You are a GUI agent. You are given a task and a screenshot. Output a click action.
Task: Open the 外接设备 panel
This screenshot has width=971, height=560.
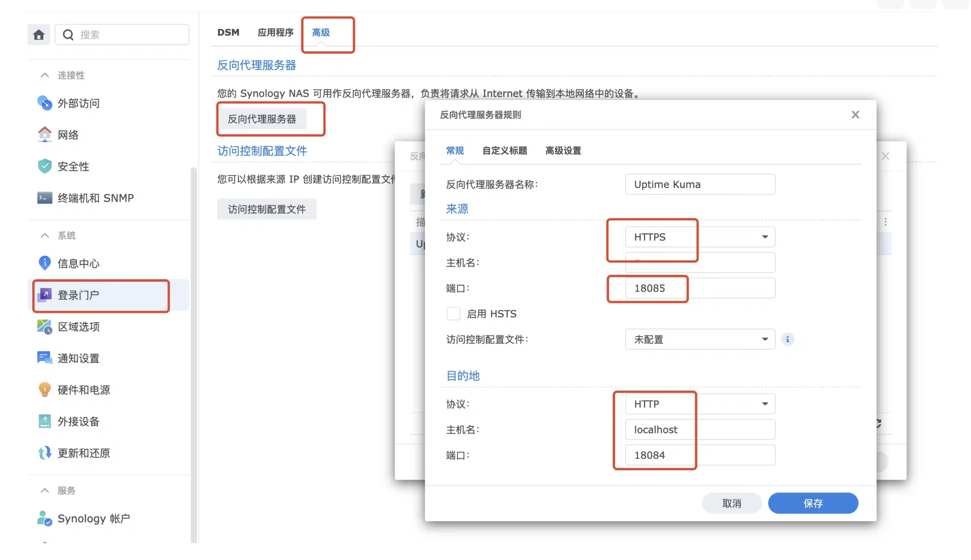pyautogui.click(x=79, y=421)
